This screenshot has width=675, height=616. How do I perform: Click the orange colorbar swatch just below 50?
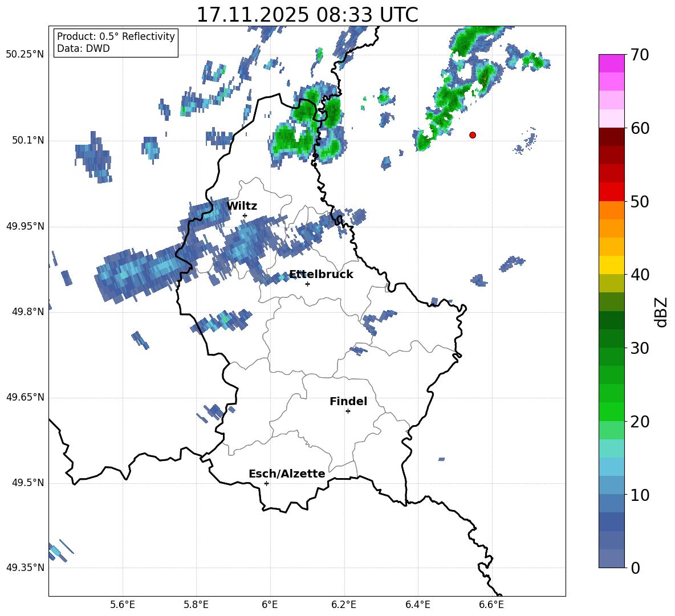pyautogui.click(x=611, y=210)
